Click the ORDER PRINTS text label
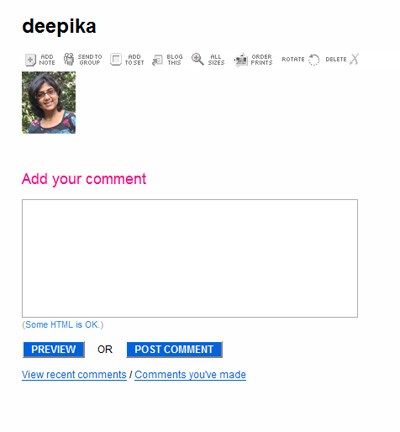 (262, 60)
